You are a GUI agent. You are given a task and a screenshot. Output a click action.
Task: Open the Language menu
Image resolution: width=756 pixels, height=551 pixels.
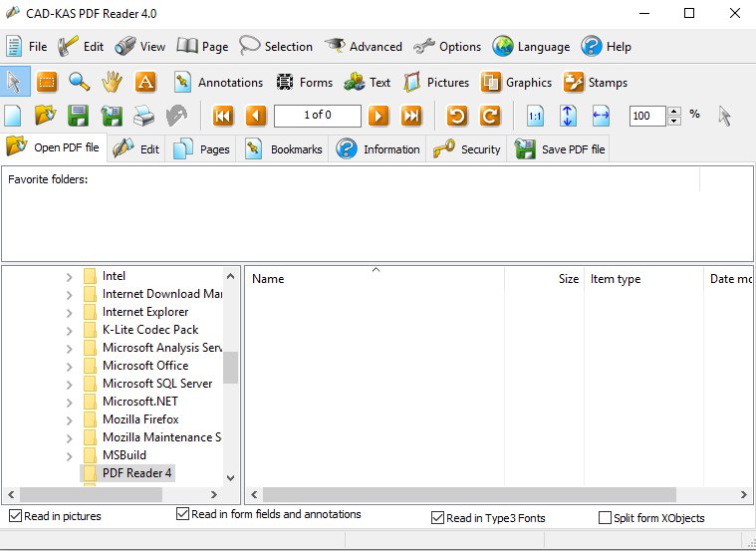531,47
